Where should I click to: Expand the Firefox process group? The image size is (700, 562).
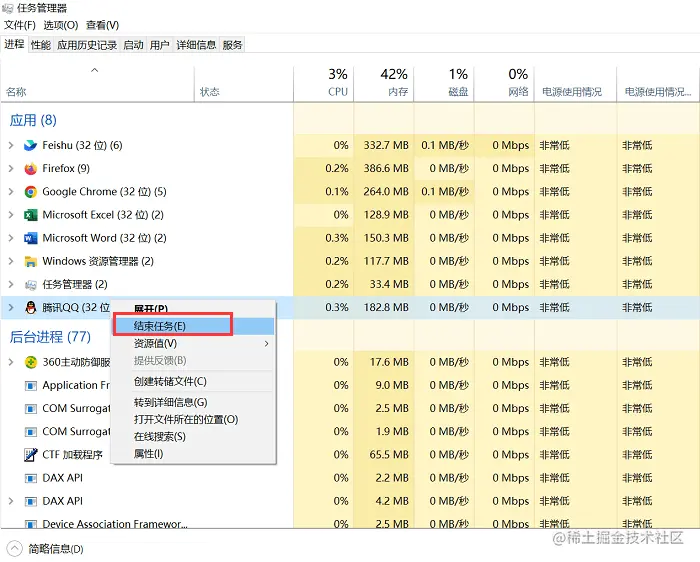point(11,169)
